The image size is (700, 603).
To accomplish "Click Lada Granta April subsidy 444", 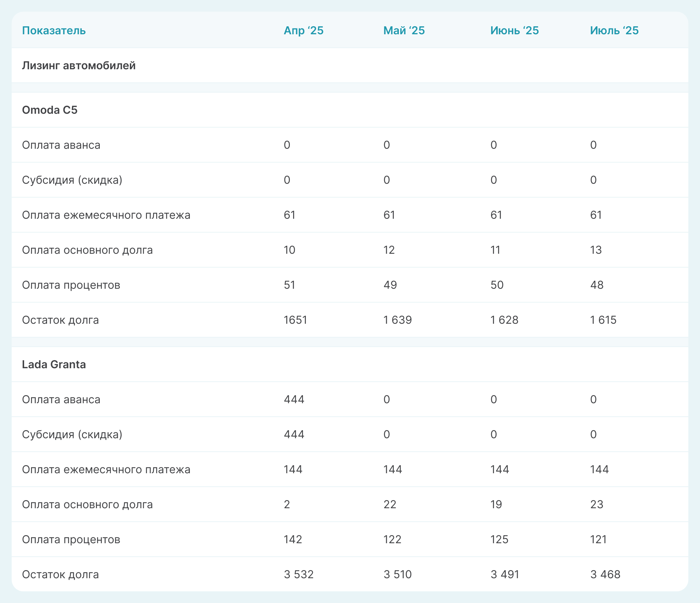I will (x=294, y=435).
